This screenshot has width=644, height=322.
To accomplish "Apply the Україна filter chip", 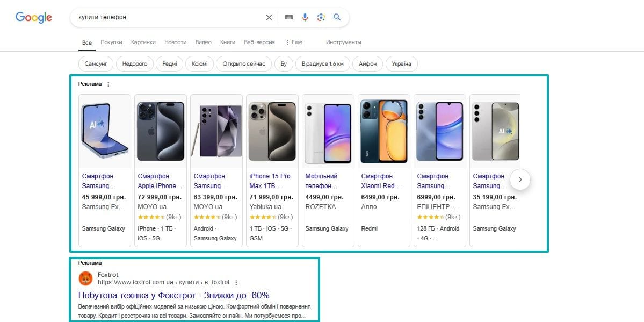I will click(x=401, y=64).
